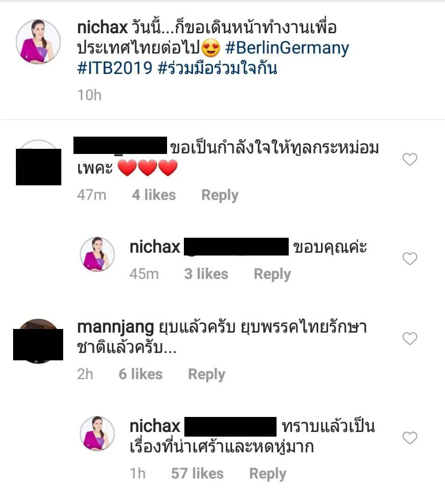Viewport: 445px width, 504px height.
Task: View the 4 likes list
Action: (x=154, y=195)
